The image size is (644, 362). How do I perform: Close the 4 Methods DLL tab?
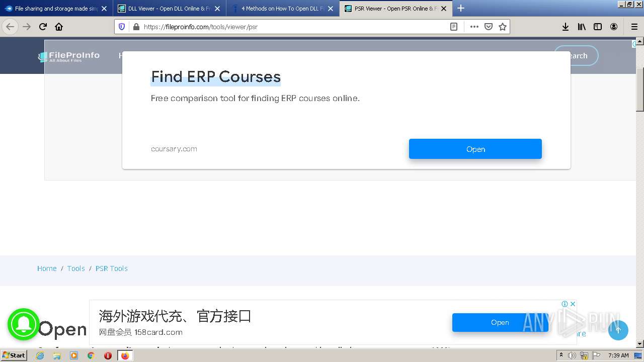pos(331,9)
